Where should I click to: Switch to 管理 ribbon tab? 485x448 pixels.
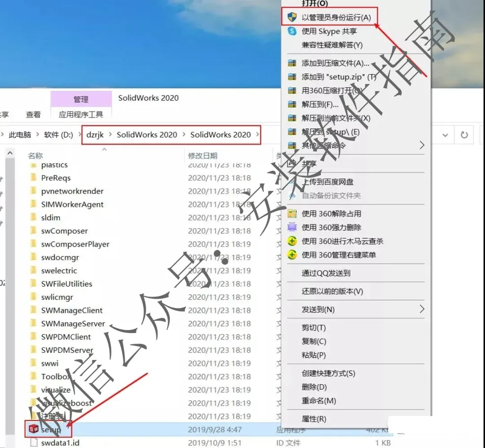(81, 99)
